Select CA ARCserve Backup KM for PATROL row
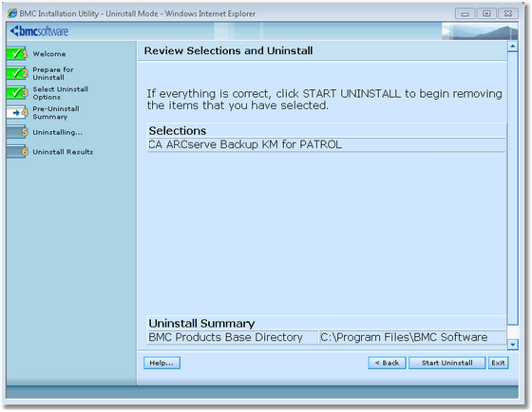 326,145
